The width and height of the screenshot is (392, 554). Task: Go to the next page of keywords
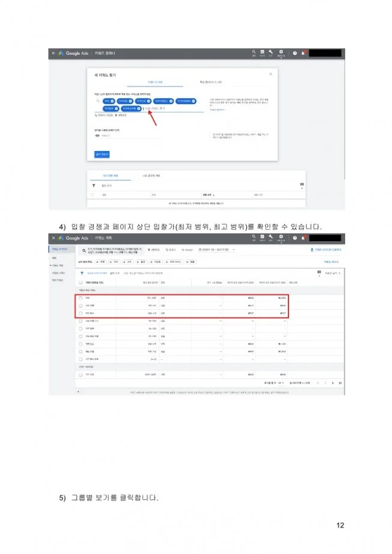click(332, 383)
